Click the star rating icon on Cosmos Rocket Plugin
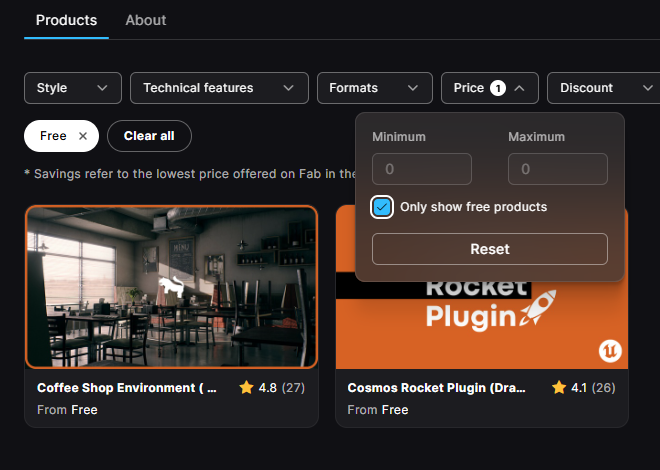The height and width of the screenshot is (470, 660). coord(559,387)
